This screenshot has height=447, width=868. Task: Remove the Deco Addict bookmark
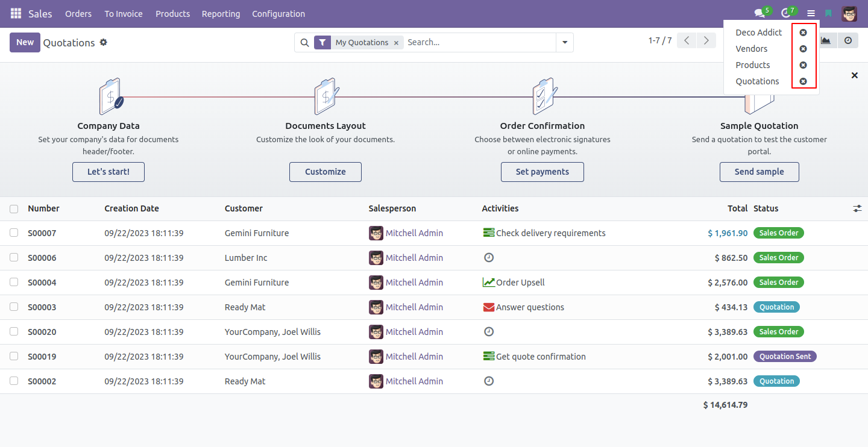click(x=803, y=33)
